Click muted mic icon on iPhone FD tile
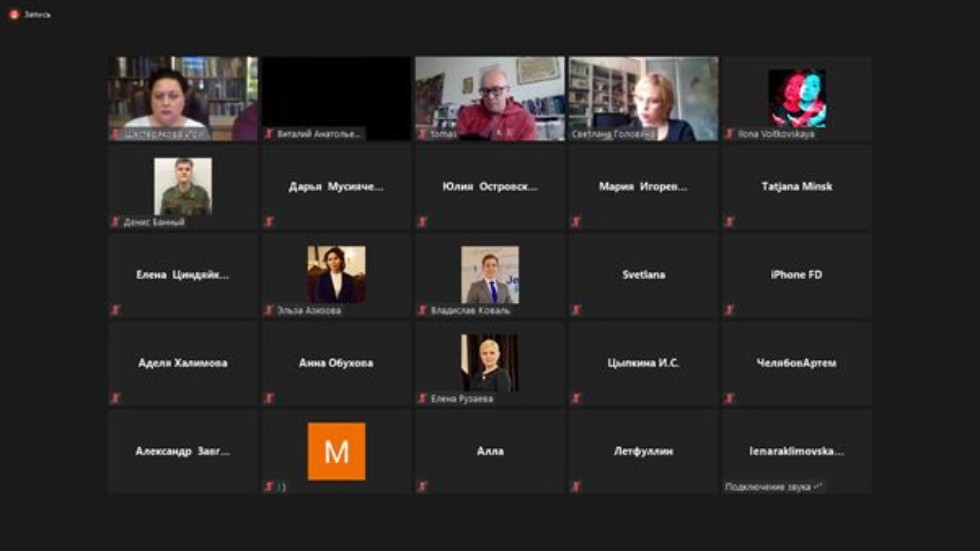Viewport: 980px width, 551px height. point(729,310)
